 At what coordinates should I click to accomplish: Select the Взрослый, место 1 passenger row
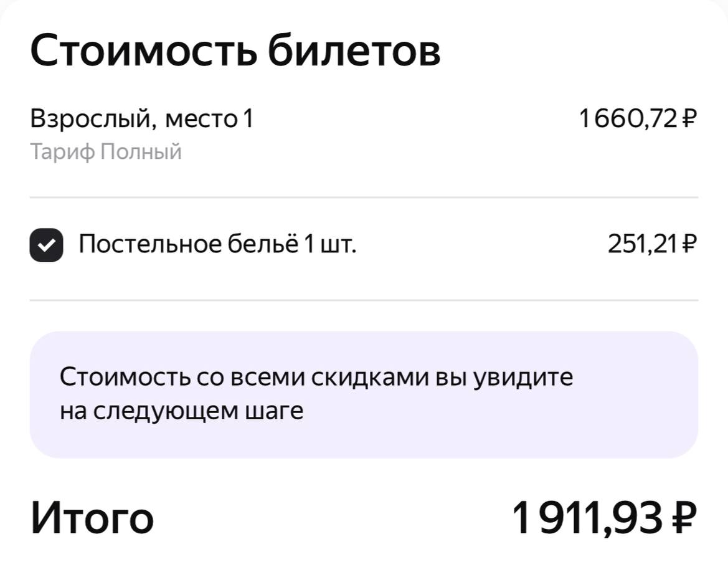[x=143, y=117]
